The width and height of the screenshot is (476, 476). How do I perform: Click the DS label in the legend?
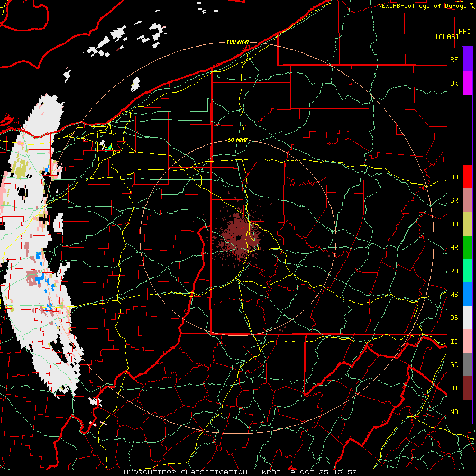(x=454, y=318)
